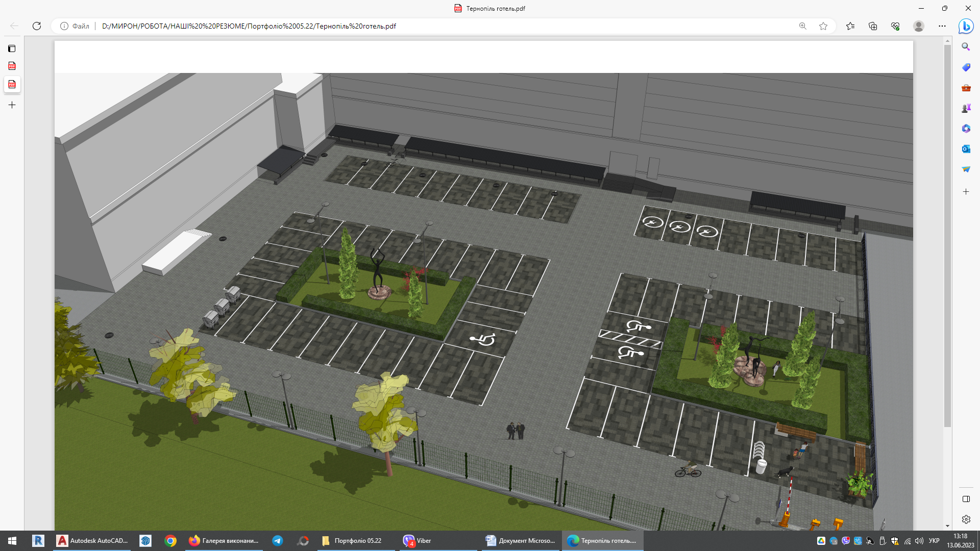Select the active PDF tab in vertical tabs
Image resolution: width=980 pixels, height=551 pixels.
(x=12, y=84)
